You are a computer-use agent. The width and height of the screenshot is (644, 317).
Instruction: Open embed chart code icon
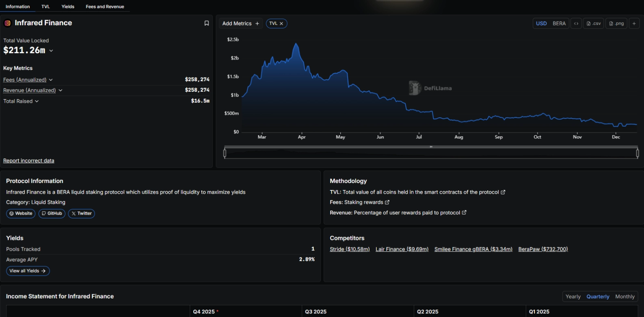[x=576, y=24]
